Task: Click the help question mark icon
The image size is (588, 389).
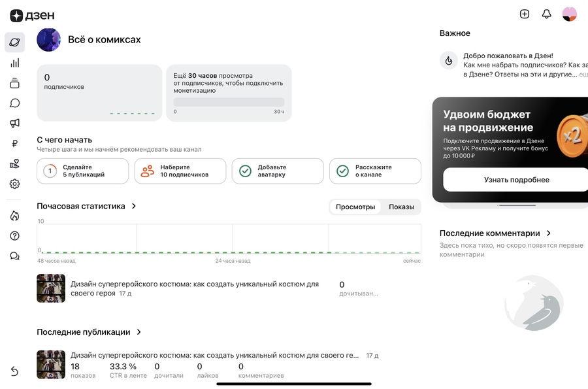Action: [x=14, y=236]
